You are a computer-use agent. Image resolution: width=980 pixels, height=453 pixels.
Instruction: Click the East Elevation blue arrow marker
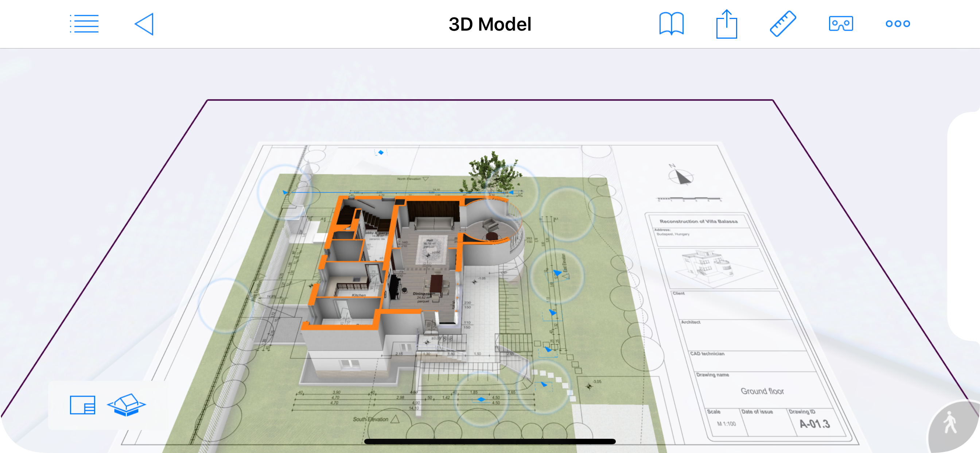pyautogui.click(x=557, y=272)
